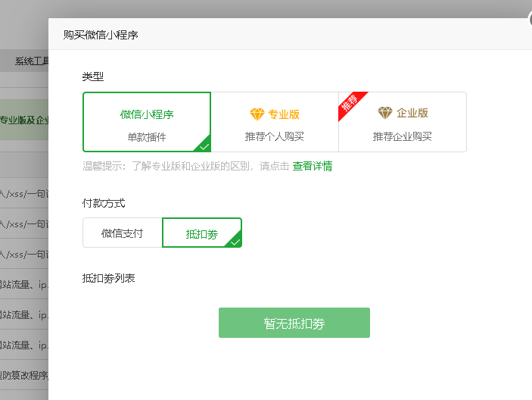Choose the 企业版 purchase type
532x400 pixels.
(403, 122)
